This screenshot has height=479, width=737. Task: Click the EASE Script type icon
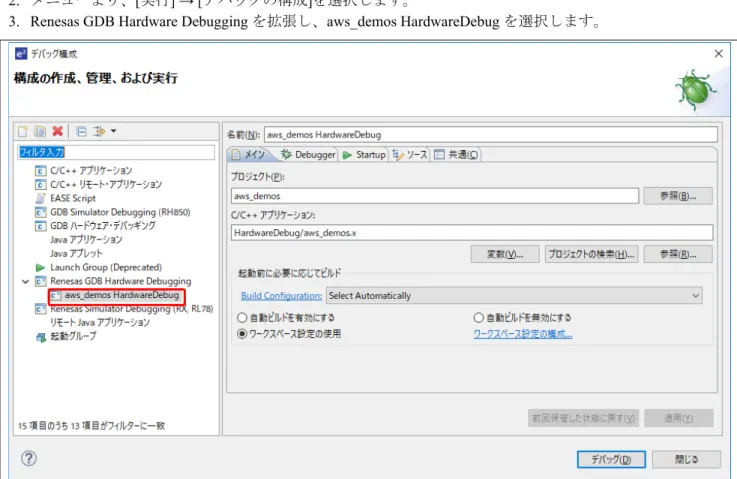click(40, 198)
